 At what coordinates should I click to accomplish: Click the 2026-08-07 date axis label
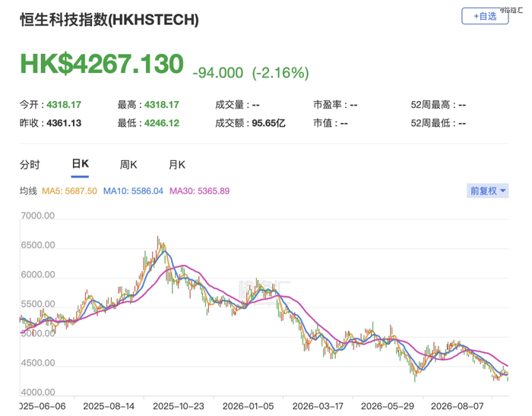click(457, 406)
